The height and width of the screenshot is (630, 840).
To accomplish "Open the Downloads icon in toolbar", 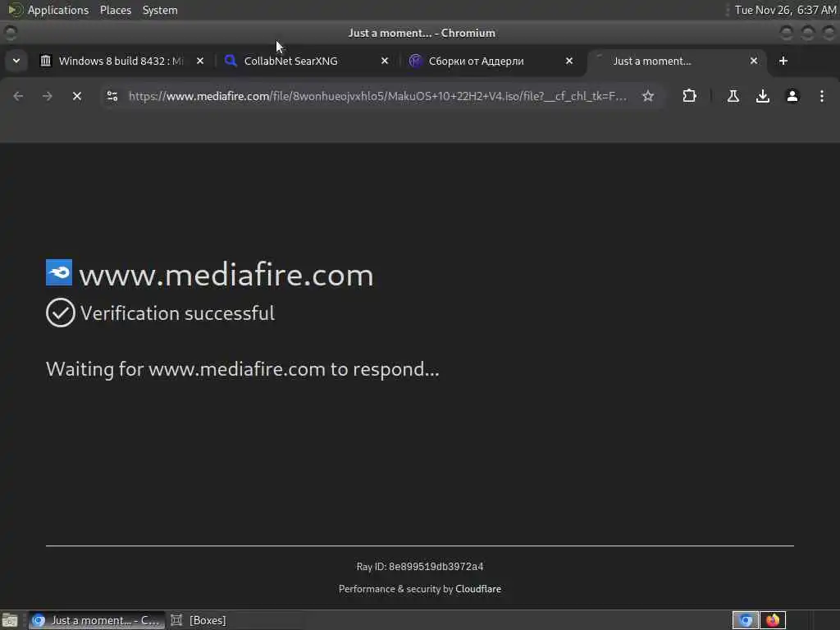I will click(x=763, y=96).
